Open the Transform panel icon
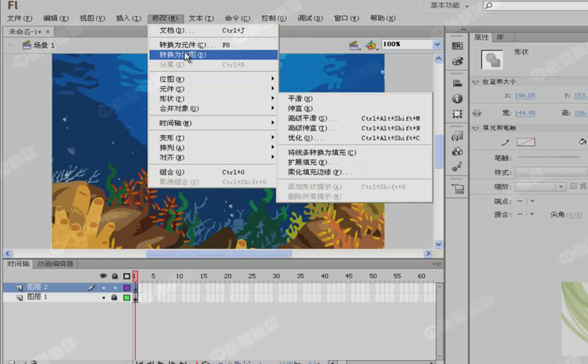The width and height of the screenshot is (588, 364). tap(458, 114)
